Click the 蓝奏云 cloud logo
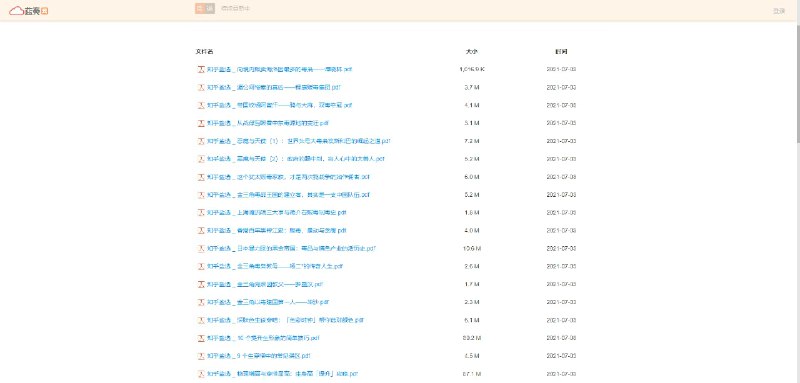The width and height of the screenshot is (800, 383). point(29,11)
